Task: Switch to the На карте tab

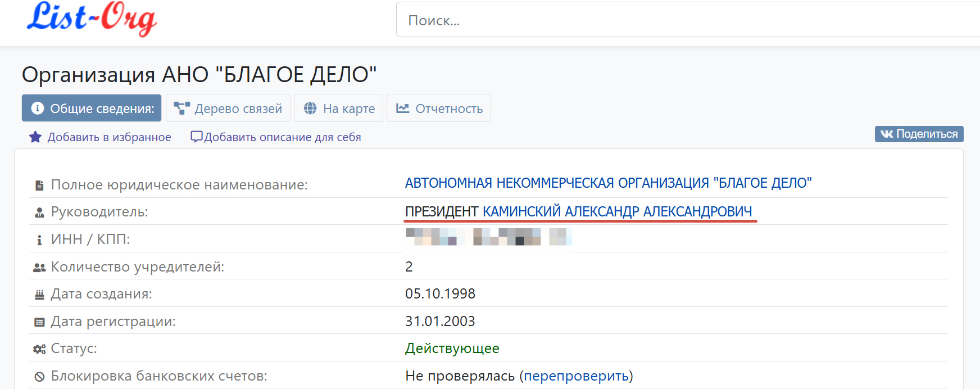Action: pos(339,108)
